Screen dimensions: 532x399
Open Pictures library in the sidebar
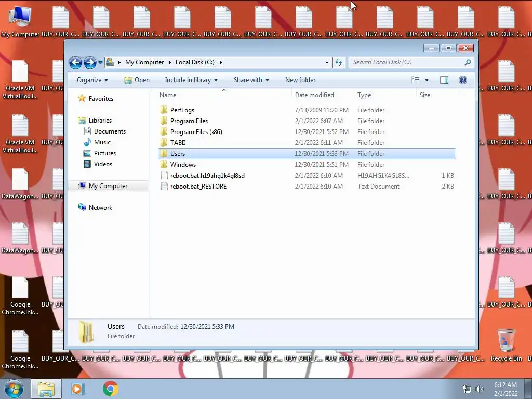104,153
